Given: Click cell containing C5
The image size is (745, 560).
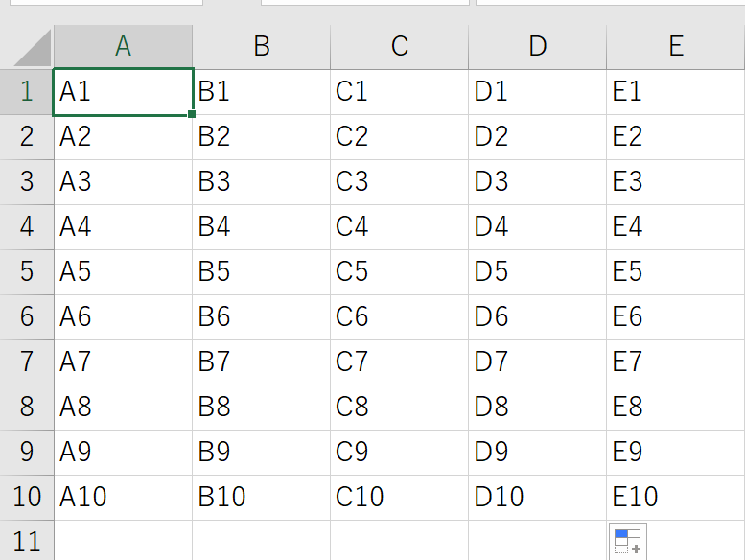Looking at the screenshot, I should [x=400, y=272].
